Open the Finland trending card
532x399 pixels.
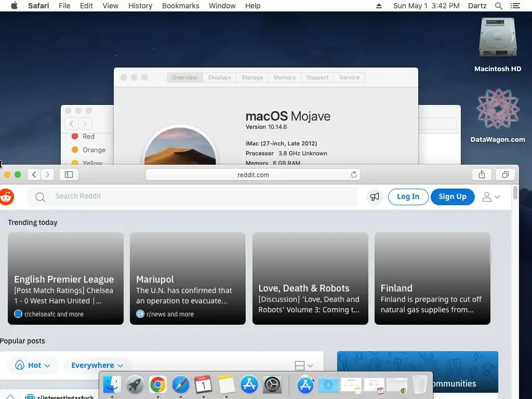pos(432,278)
